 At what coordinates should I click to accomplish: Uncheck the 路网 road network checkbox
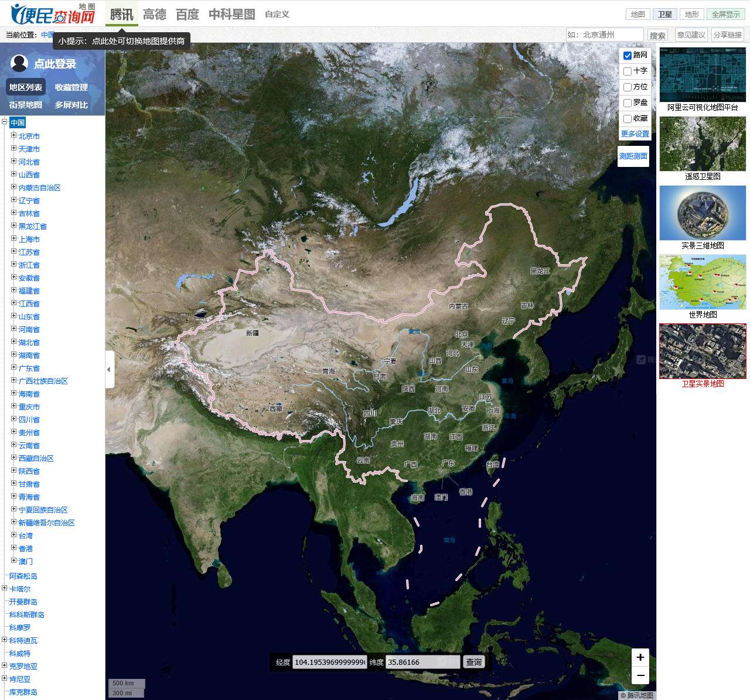tap(628, 56)
